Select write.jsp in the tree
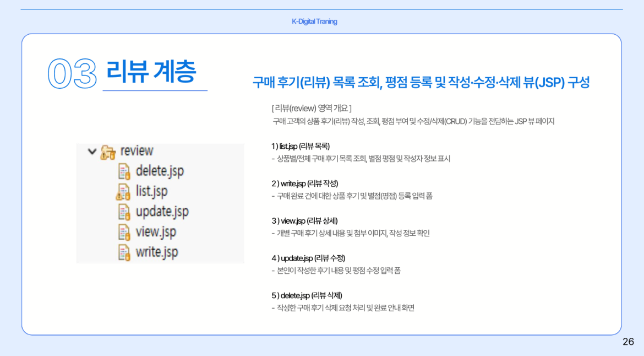This screenshot has height=356, width=644. [x=157, y=252]
